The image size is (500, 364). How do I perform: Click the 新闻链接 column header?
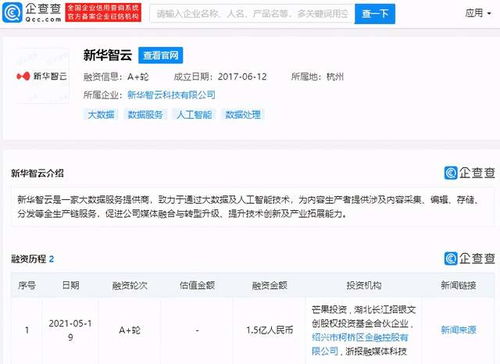[x=458, y=285]
